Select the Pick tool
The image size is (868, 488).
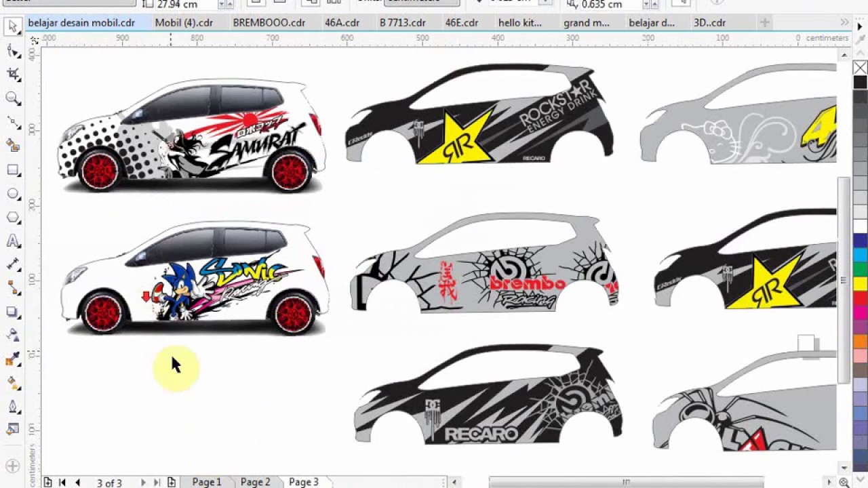pos(13,27)
